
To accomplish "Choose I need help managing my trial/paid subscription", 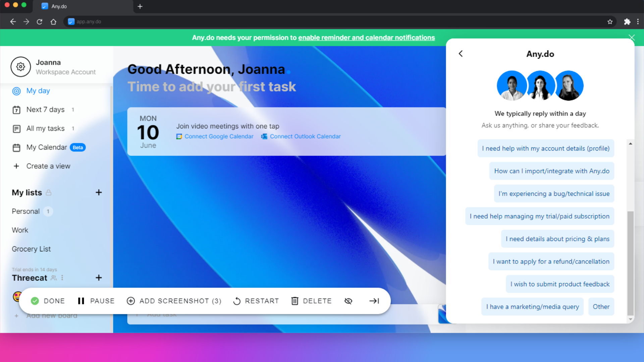I will pyautogui.click(x=540, y=216).
